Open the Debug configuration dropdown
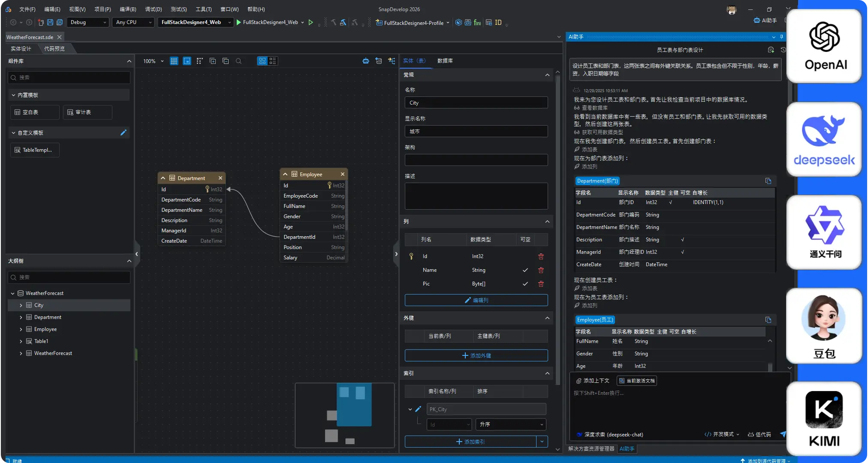This screenshot has width=868, height=463. pyautogui.click(x=88, y=22)
